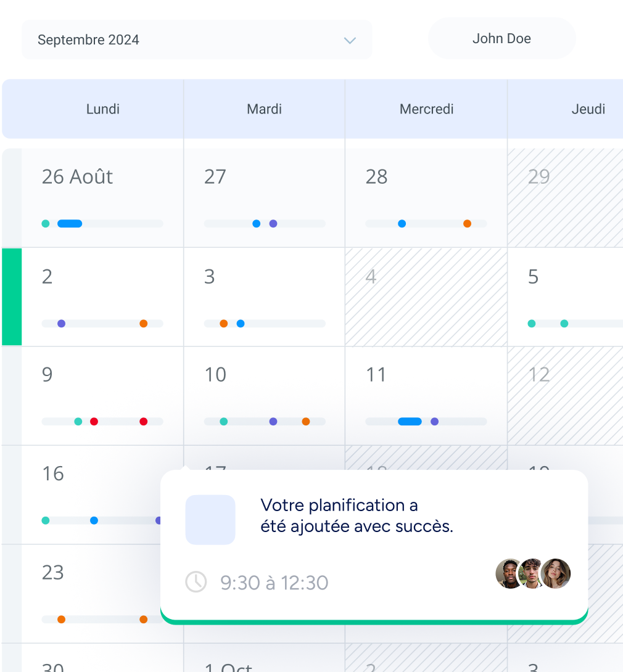Screen dimensions: 623x672
Task: Click the blue bar event on Wednesday 11
Action: point(410,422)
